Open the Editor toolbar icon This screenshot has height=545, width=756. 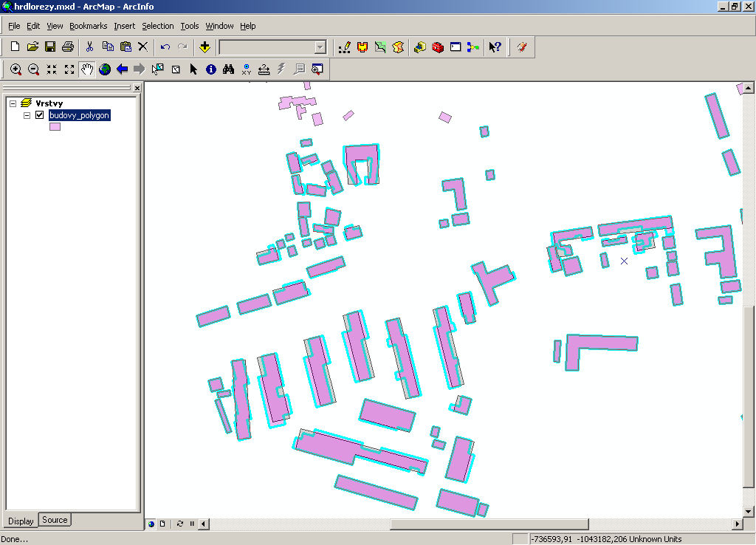[344, 47]
